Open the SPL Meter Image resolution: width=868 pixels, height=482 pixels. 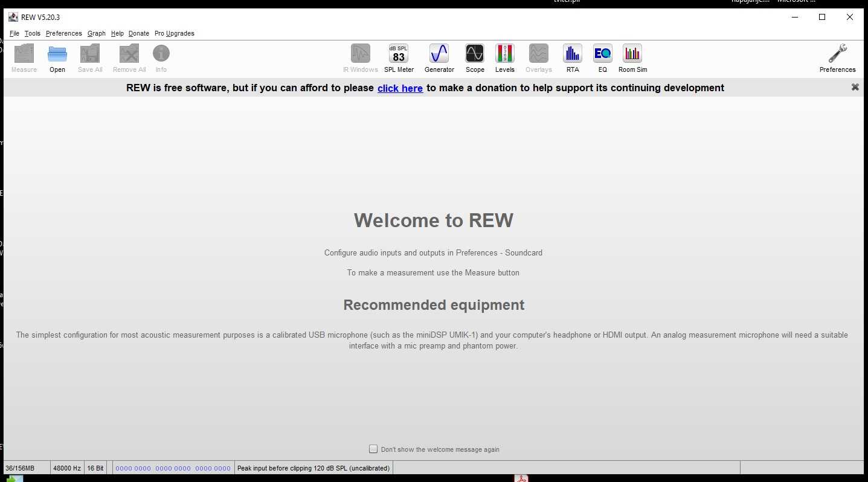point(399,59)
